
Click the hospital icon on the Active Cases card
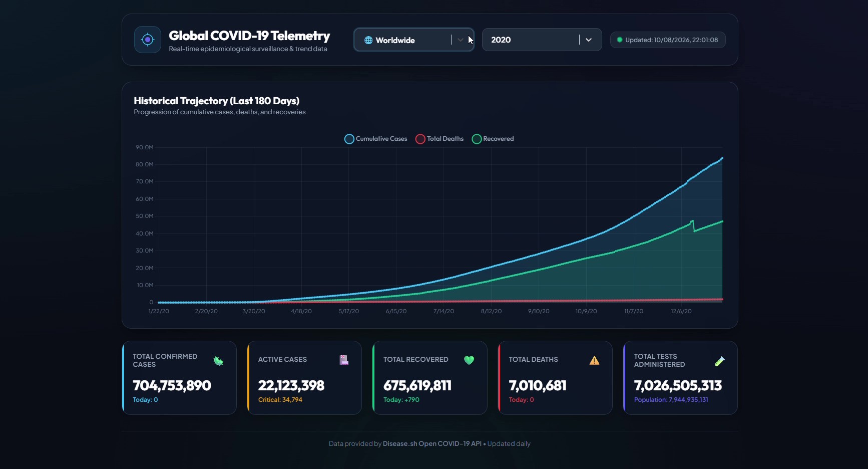344,360
